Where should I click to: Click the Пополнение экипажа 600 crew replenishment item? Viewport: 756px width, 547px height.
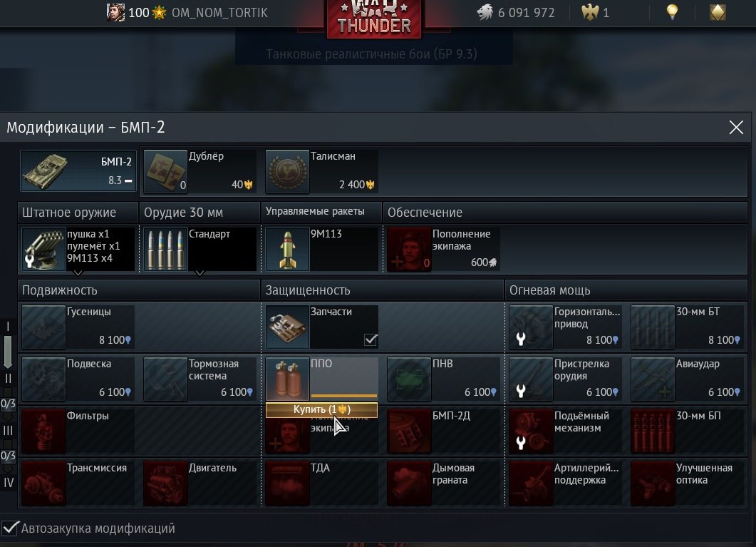443,249
